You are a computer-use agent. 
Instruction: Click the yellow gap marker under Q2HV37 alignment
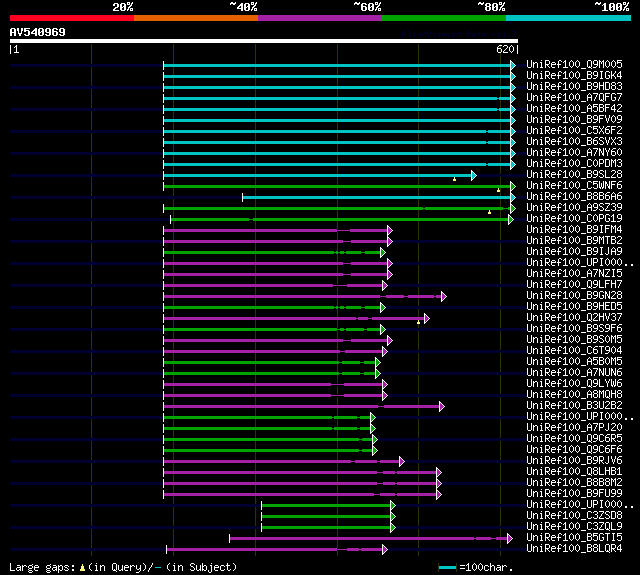(x=418, y=322)
